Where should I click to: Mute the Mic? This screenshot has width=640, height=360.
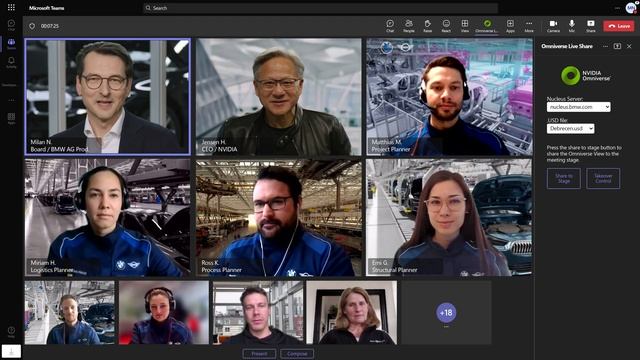[x=572, y=26]
